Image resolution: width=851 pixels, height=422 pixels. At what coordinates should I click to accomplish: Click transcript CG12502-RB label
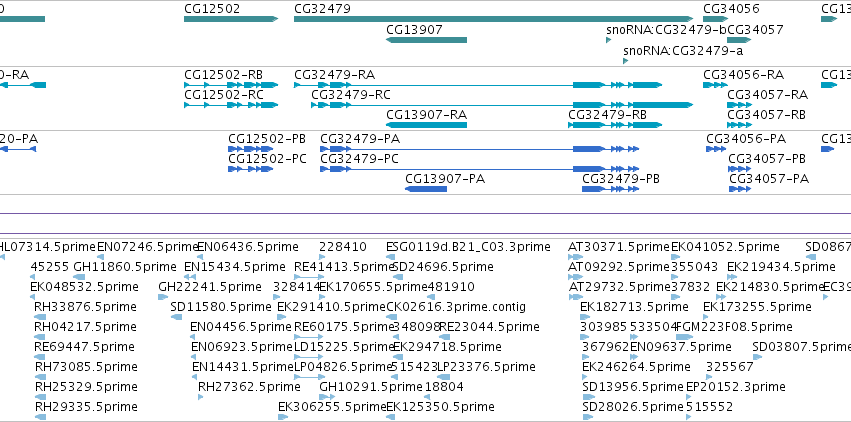[224, 74]
